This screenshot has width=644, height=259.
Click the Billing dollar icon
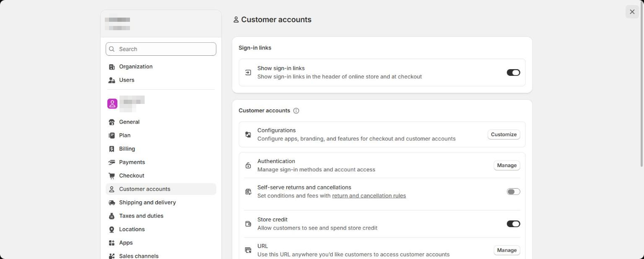(x=112, y=149)
